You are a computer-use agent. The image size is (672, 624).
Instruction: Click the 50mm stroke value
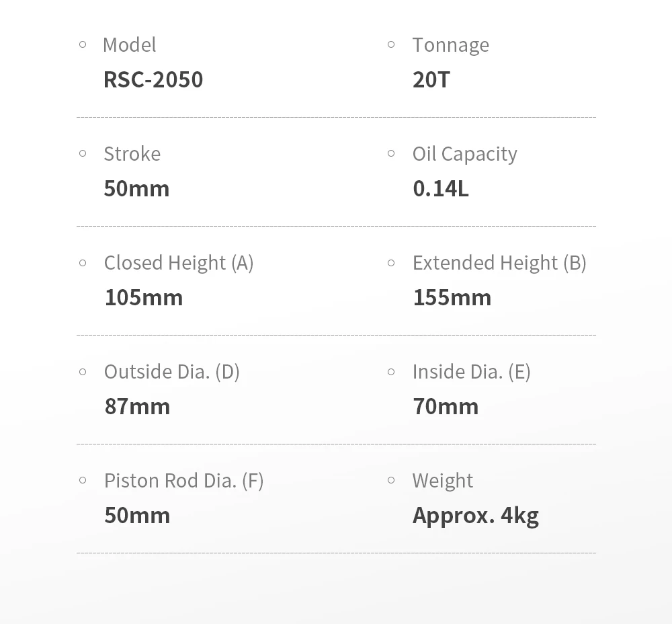click(136, 189)
